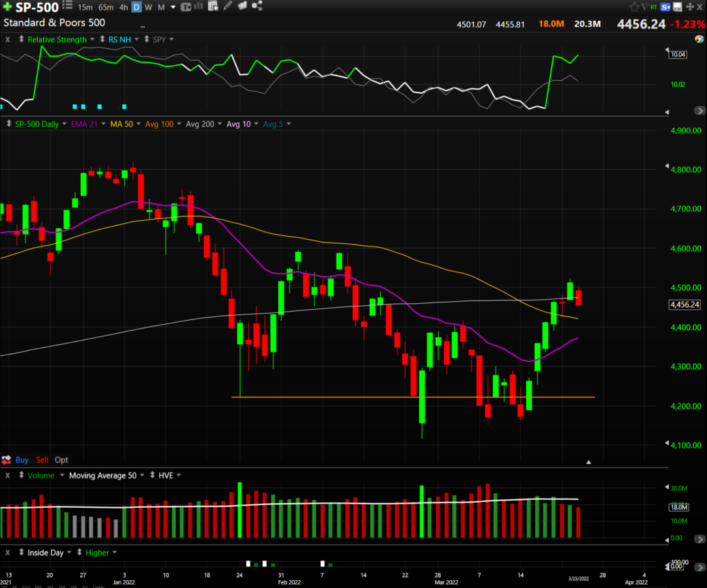Screen dimensions: 707x588
Task: Open the blue S dropdown icon
Action: (x=665, y=7)
